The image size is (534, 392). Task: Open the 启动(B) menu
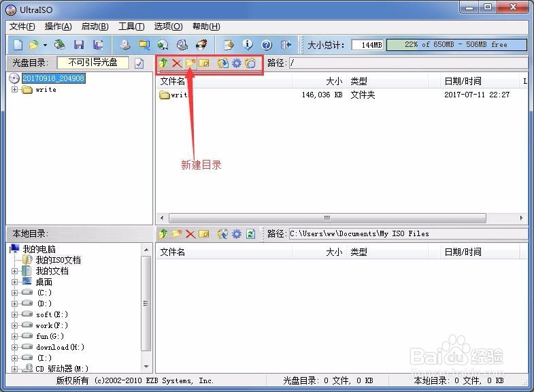[x=95, y=27]
